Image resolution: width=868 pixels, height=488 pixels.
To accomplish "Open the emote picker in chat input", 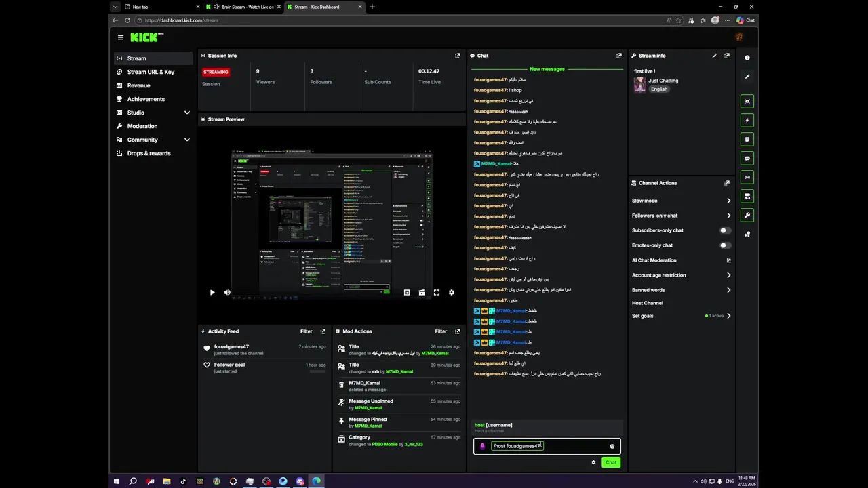I will [612, 446].
